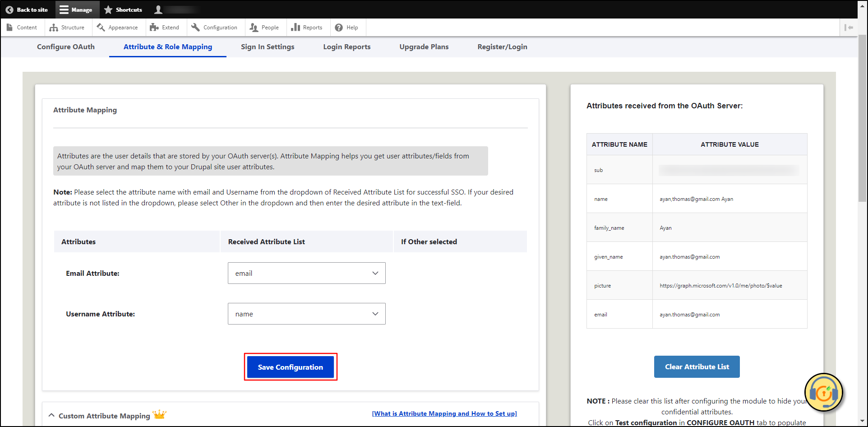Open the Username Attribute dropdown
The width and height of the screenshot is (868, 427).
coord(306,314)
